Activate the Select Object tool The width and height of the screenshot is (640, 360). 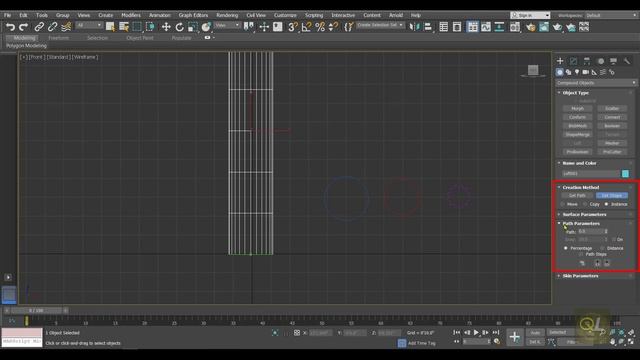point(110,27)
